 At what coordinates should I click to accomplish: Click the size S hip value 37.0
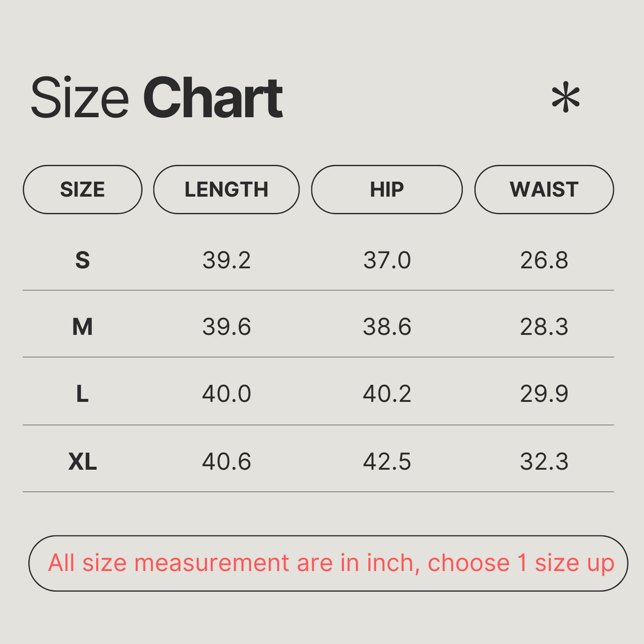click(387, 260)
